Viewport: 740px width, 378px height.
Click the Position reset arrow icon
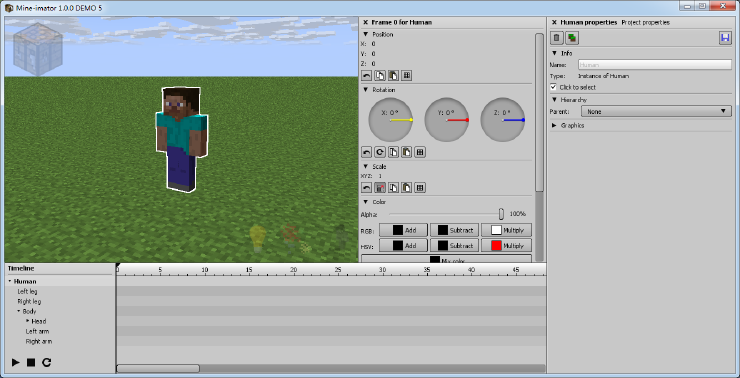(366, 76)
